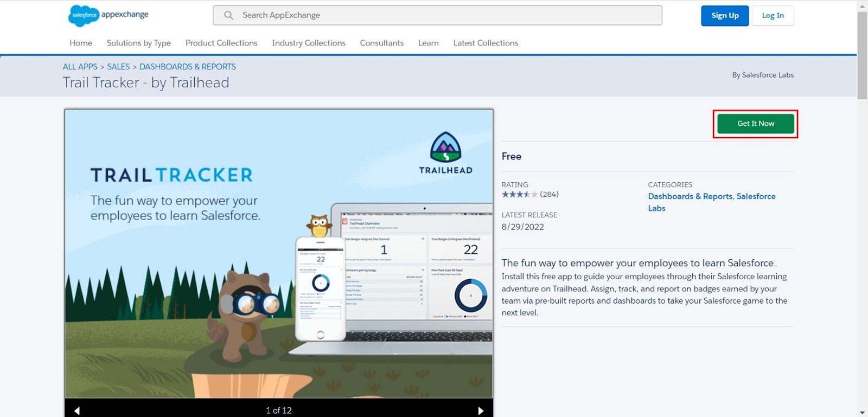Open the Latest Collections menu item
868x417 pixels.
pos(486,43)
